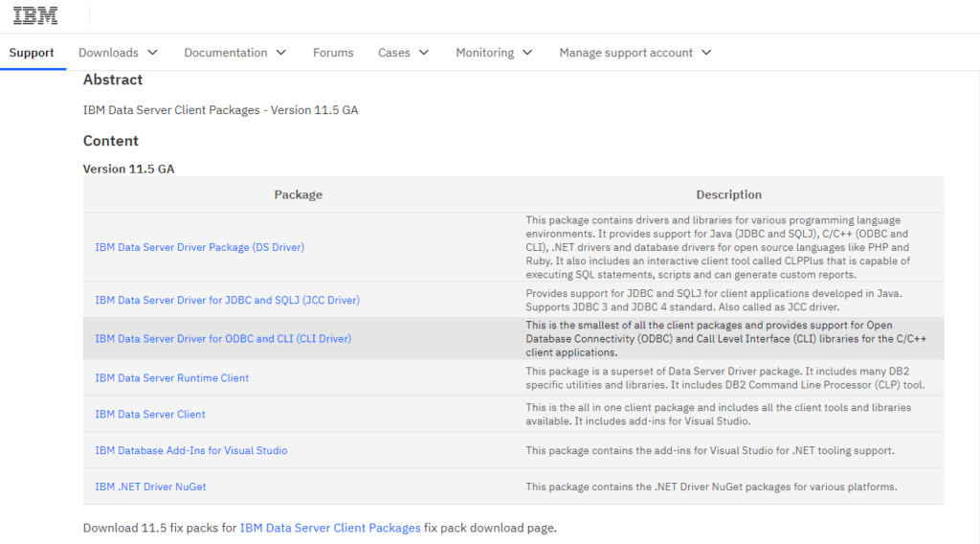The image size is (980, 544).
Task: Open the Downloads menu label
Action: pyautogui.click(x=108, y=53)
